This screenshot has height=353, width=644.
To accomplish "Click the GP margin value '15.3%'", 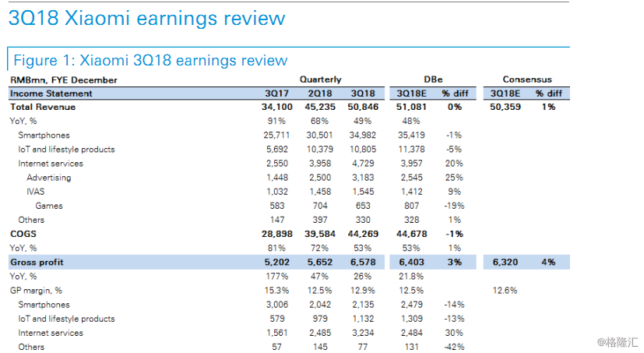I will click(x=276, y=291).
